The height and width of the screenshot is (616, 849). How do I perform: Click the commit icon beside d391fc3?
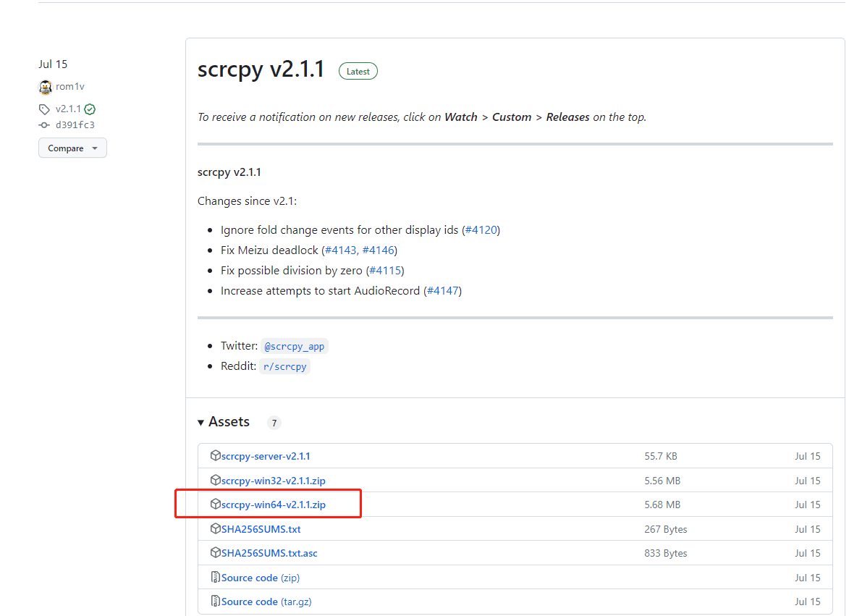[45, 125]
